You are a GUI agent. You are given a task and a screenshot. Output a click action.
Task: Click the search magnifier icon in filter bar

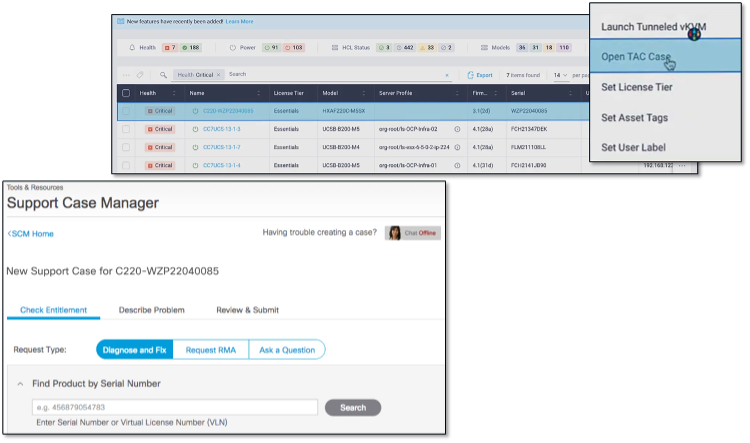[163, 75]
